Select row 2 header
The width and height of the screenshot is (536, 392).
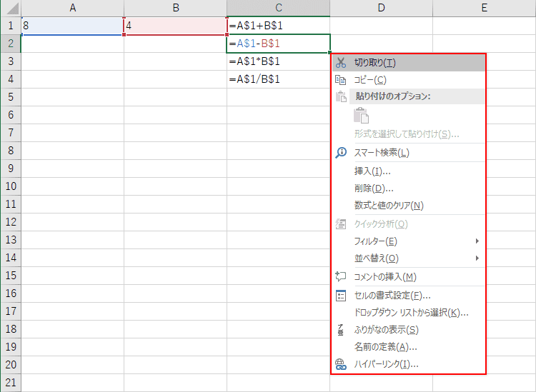click(x=11, y=44)
